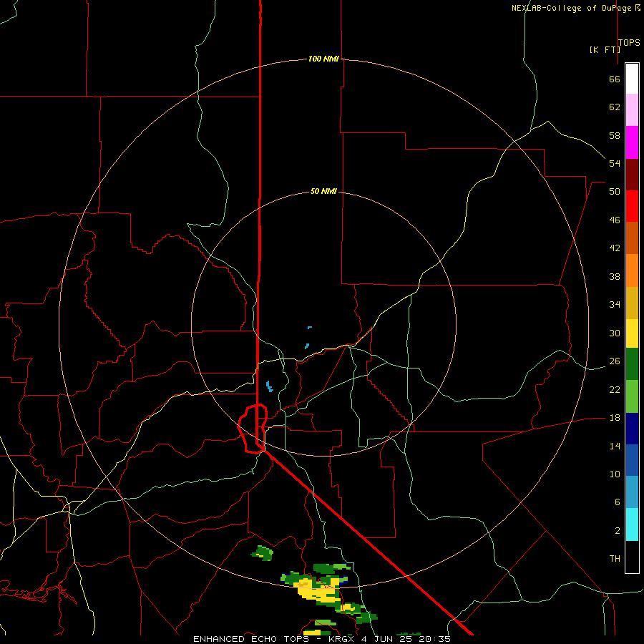Viewport: 644px width, 644px height.
Task: Click the gold 34 kft legend swatch
Action: pyautogui.click(x=632, y=303)
